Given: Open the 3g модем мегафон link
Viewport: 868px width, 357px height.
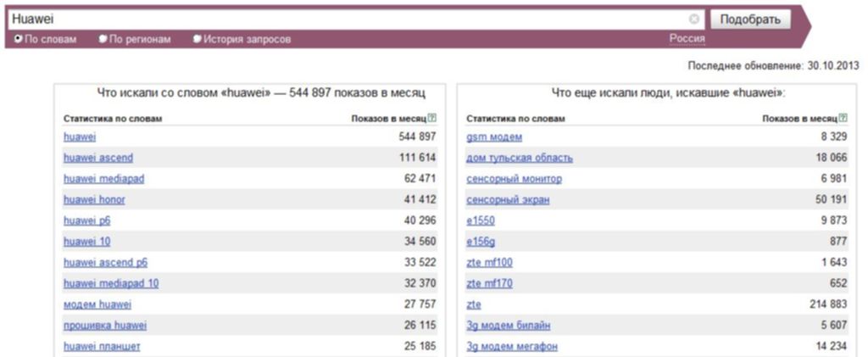Looking at the screenshot, I should pyautogui.click(x=512, y=347).
